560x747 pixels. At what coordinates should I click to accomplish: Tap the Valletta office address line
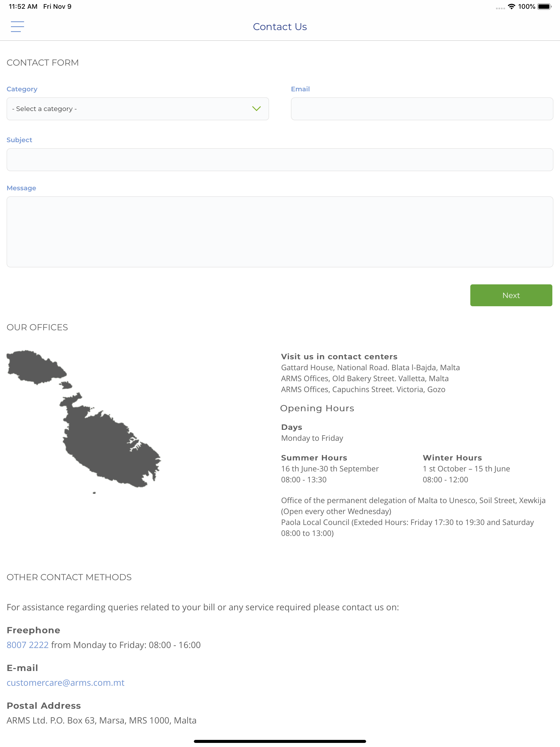click(x=364, y=379)
